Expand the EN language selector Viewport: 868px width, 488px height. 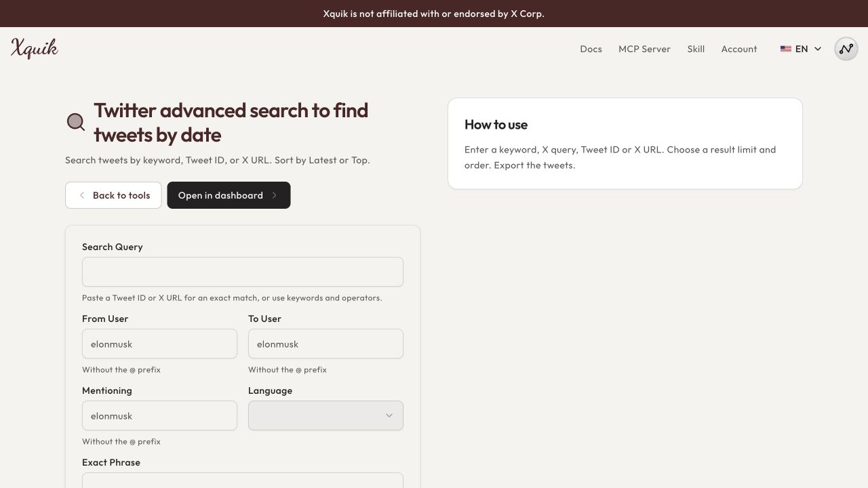pos(801,49)
